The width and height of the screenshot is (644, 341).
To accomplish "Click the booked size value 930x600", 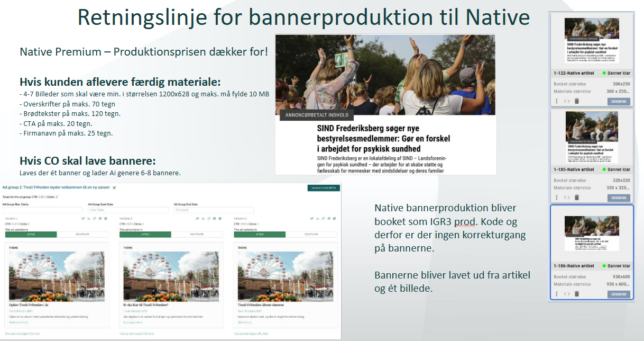I will click(x=621, y=276).
